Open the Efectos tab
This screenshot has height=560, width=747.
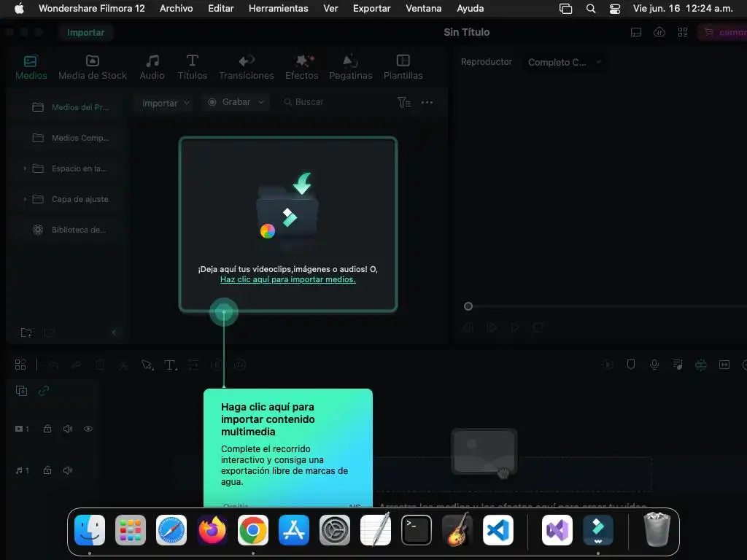[301, 67]
